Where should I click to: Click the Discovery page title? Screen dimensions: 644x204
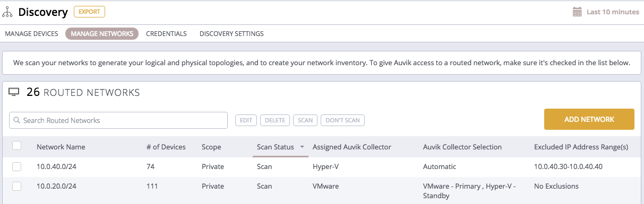tap(43, 12)
